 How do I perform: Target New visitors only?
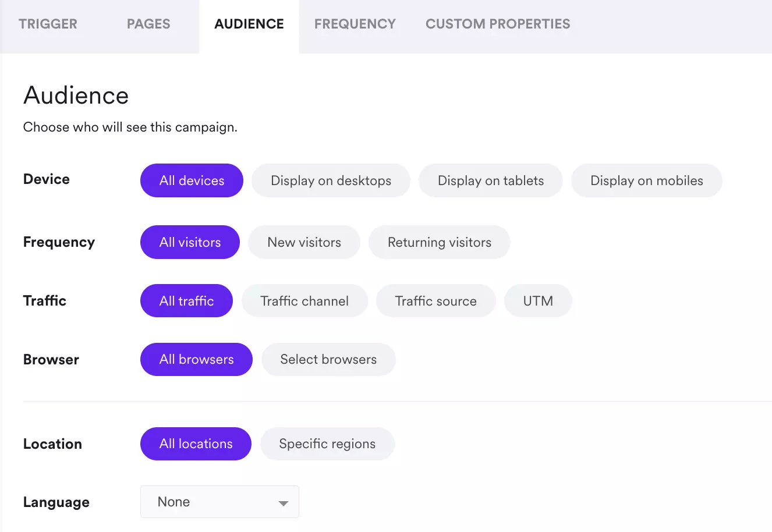tap(303, 242)
